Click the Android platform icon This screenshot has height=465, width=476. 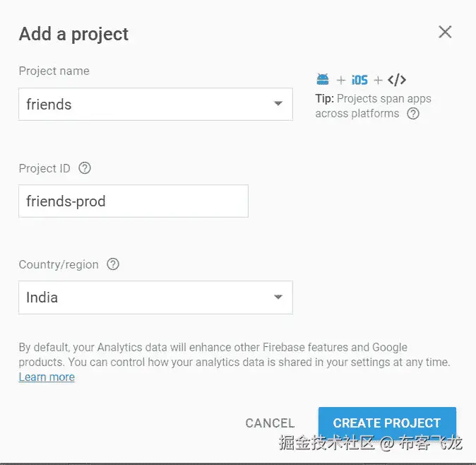[323, 80]
